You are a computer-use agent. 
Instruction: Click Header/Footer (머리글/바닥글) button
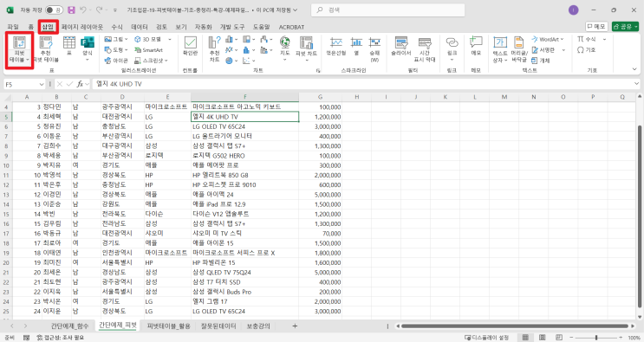click(519, 49)
